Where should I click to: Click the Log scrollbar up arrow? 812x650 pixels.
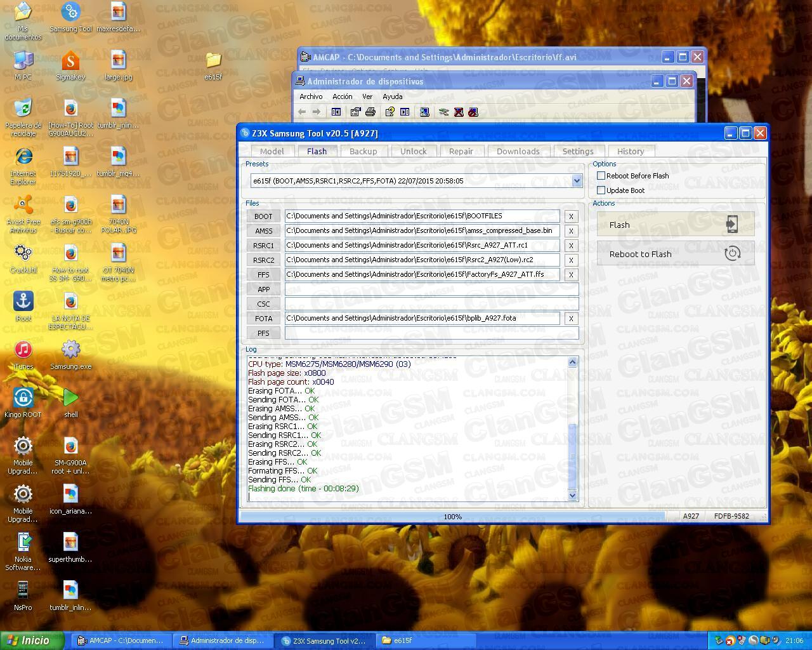pos(572,362)
